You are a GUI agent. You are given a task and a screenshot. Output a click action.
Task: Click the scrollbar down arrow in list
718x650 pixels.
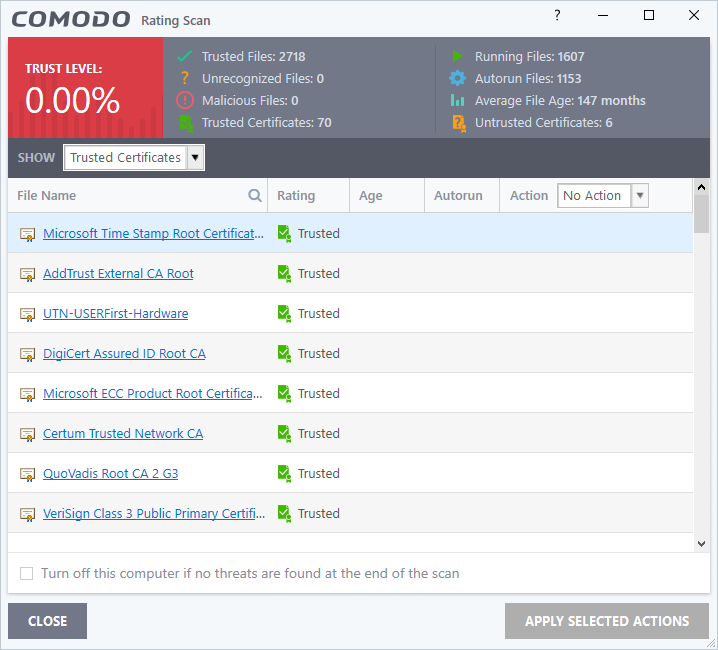(701, 543)
